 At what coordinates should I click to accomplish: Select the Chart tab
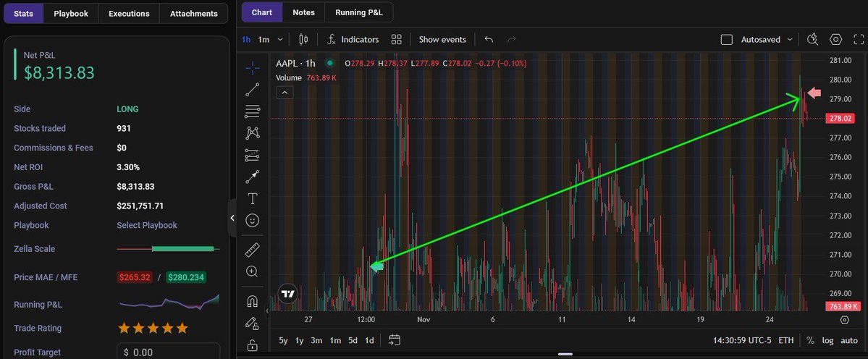coord(262,12)
